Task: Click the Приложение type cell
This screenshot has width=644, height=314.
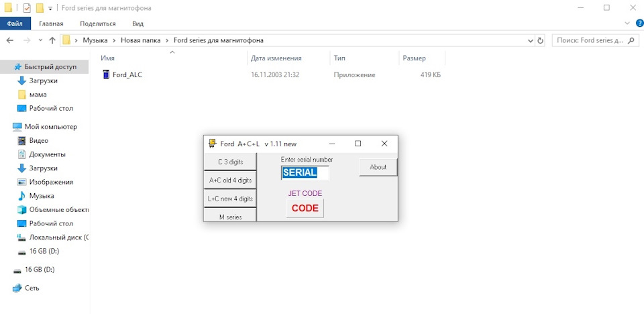Action: pyautogui.click(x=354, y=74)
